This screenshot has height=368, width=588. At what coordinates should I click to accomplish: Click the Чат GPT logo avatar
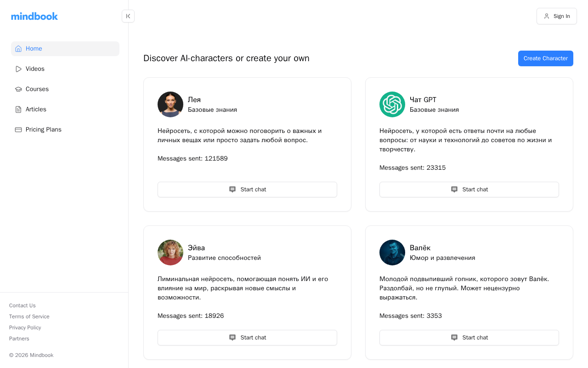pos(392,104)
